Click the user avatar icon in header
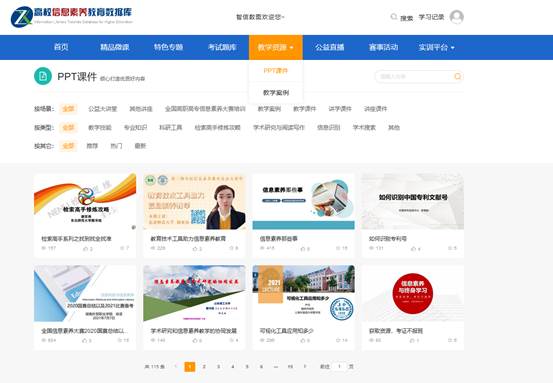Viewport: 553px width, 383px height. pos(457,17)
